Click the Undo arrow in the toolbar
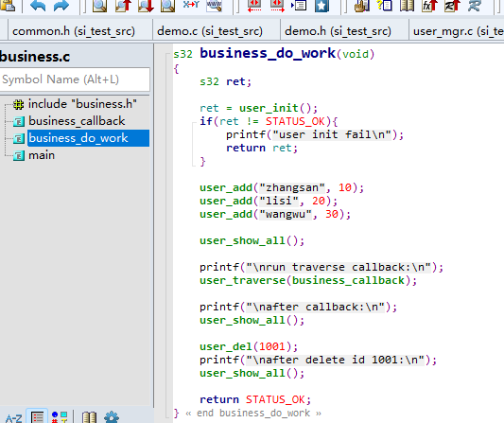 point(38,6)
